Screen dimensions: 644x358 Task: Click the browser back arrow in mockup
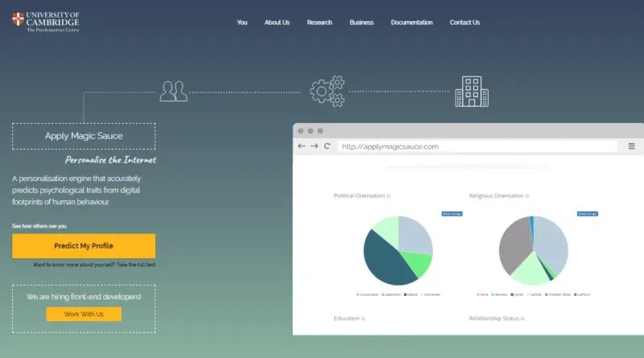point(301,146)
